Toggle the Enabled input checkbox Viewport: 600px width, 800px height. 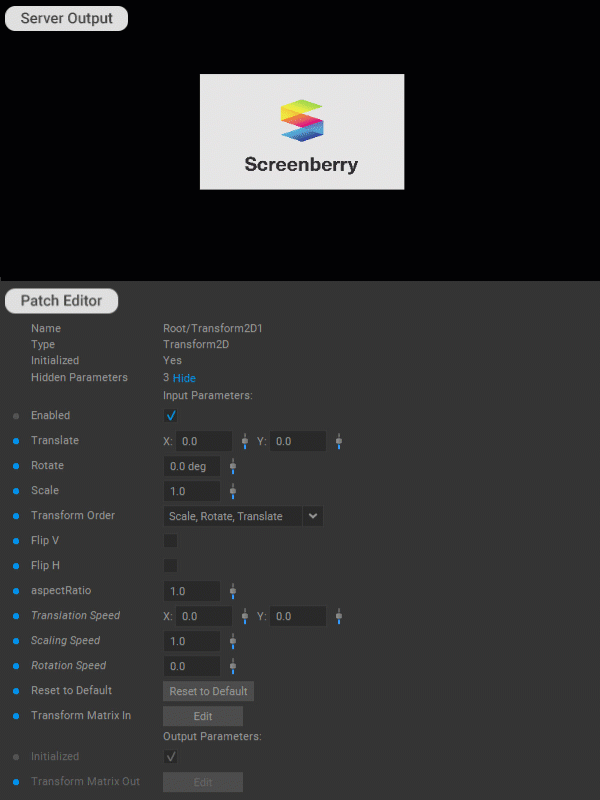(x=170, y=415)
